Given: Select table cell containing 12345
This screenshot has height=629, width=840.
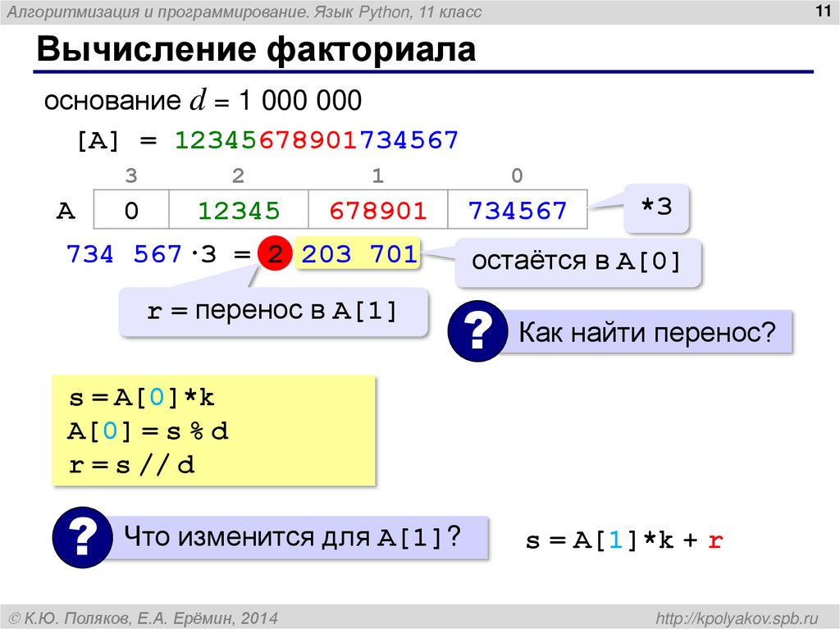Looking at the screenshot, I should click(239, 210).
